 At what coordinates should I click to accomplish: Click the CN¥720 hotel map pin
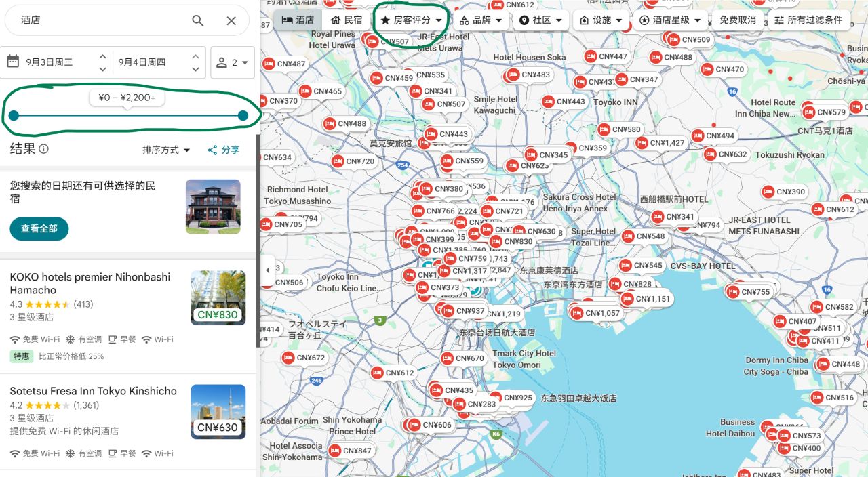coord(354,161)
